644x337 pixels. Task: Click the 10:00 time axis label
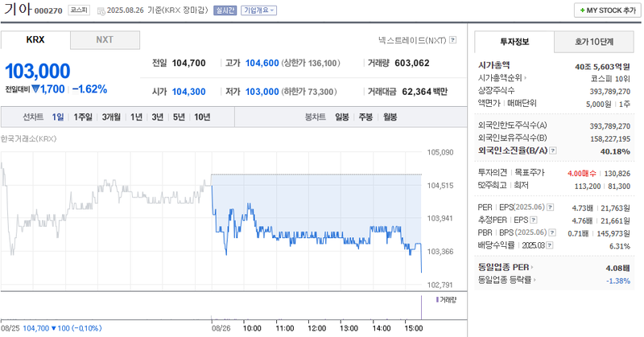[252, 328]
